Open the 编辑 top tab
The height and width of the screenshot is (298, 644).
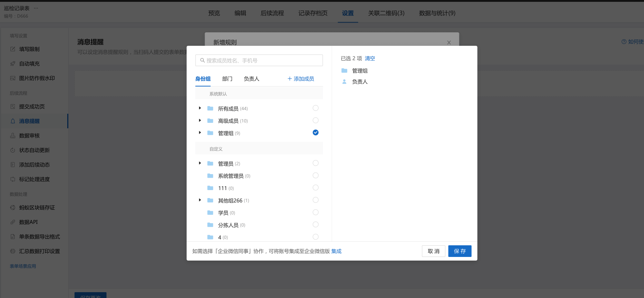[x=240, y=13]
